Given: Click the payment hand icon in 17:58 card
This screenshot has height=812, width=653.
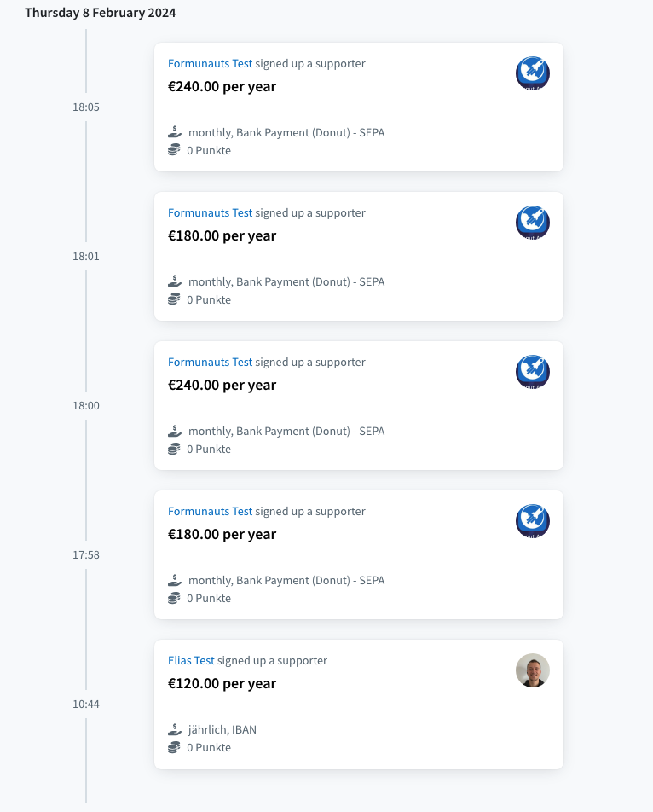Looking at the screenshot, I should [x=175, y=579].
